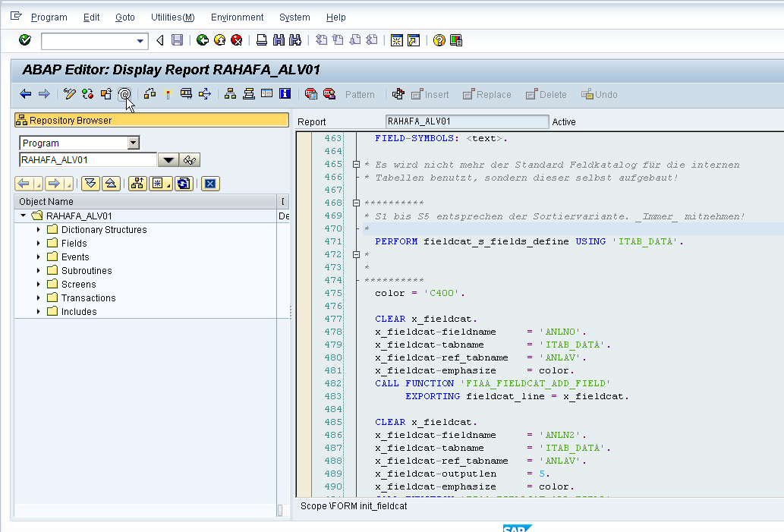Viewport: 784px width, 532px height.
Task: Sort the object list descending
Action: click(90, 183)
